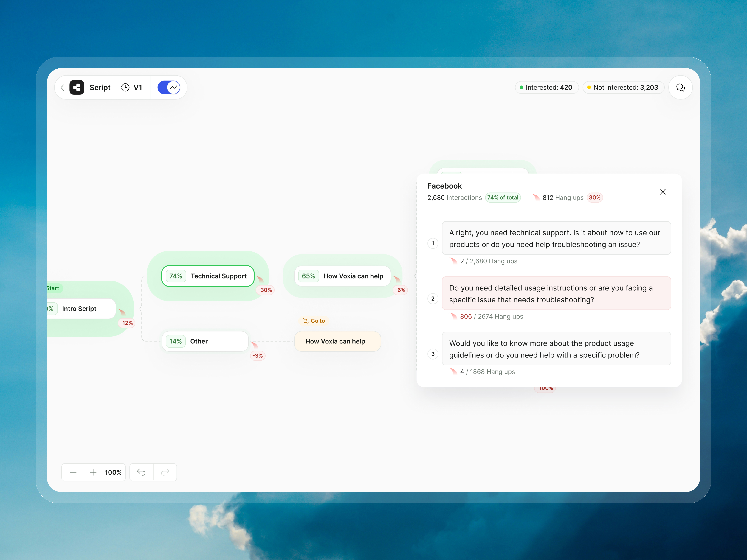Screen dimensions: 747x560
Task: Click the 100% zoom level
Action: (x=113, y=472)
